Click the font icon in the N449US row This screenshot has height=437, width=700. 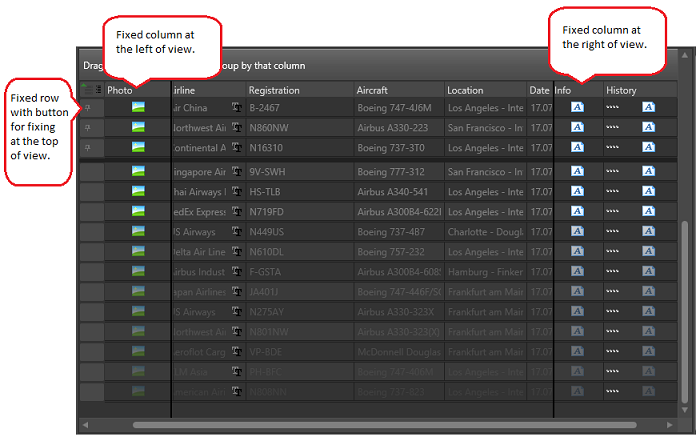[x=237, y=232]
